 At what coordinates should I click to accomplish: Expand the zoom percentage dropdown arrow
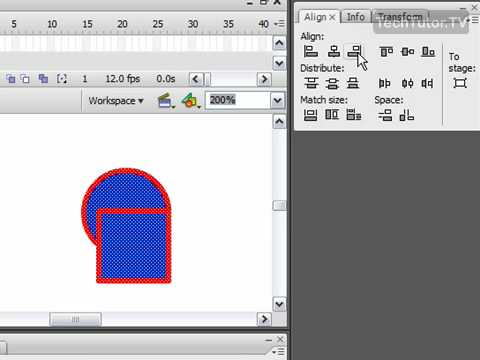click(278, 100)
